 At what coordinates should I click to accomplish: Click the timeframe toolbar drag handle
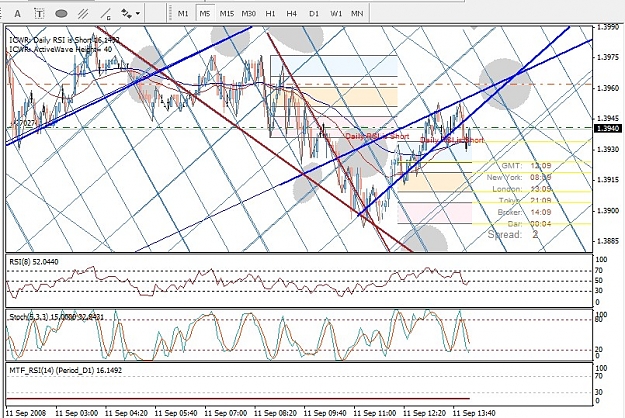(170, 14)
